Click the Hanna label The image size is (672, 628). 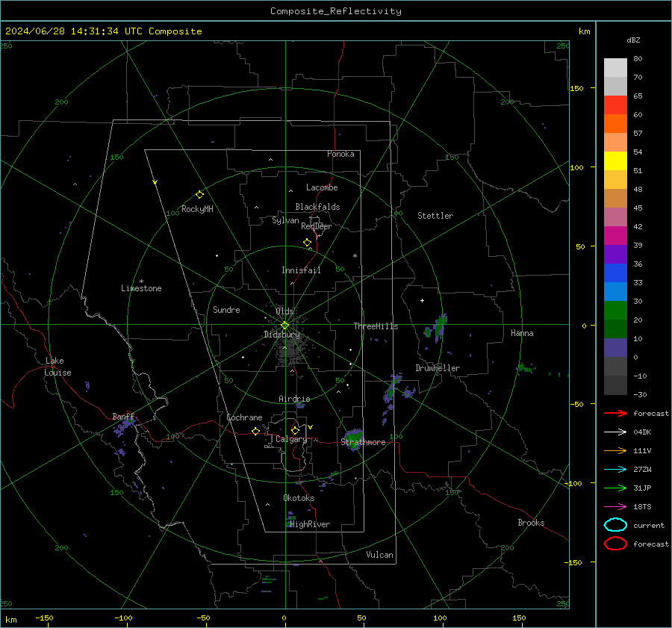(x=522, y=333)
